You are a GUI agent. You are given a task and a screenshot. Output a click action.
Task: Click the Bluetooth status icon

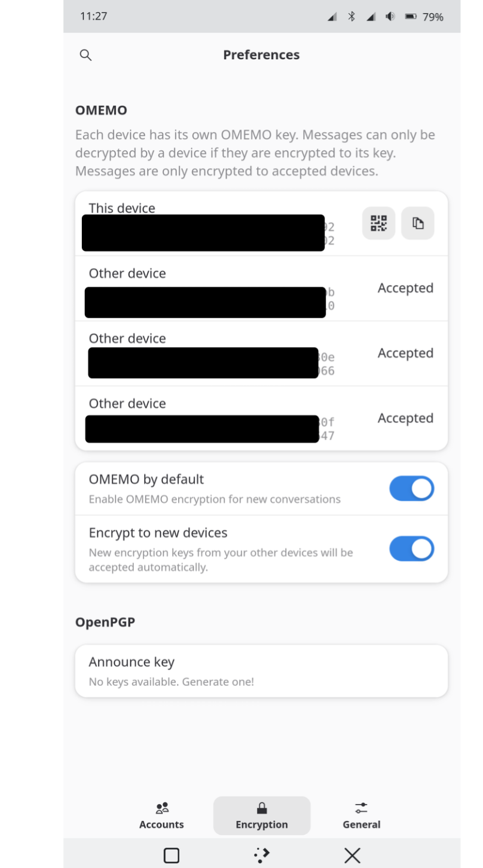(x=351, y=17)
